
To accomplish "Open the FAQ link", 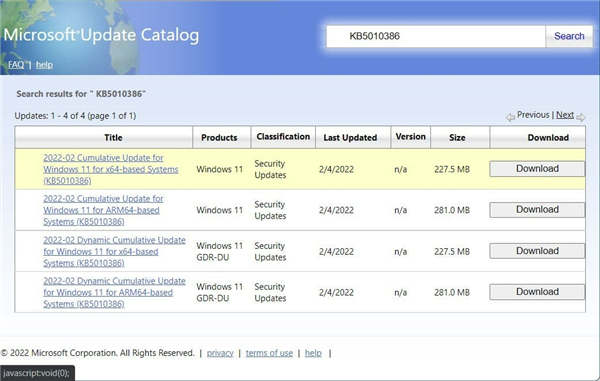I will pos(16,65).
